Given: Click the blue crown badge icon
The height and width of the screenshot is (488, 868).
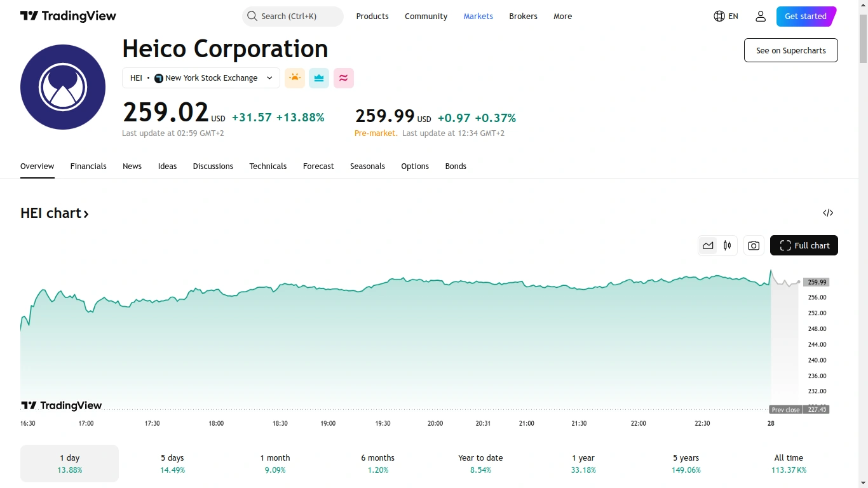Looking at the screenshot, I should pyautogui.click(x=319, y=78).
